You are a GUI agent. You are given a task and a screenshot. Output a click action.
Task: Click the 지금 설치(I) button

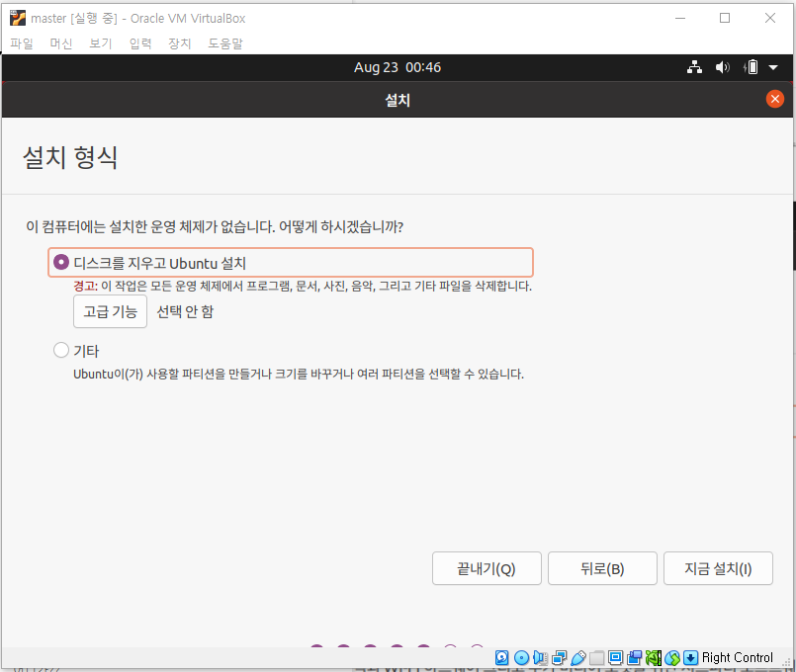(718, 568)
